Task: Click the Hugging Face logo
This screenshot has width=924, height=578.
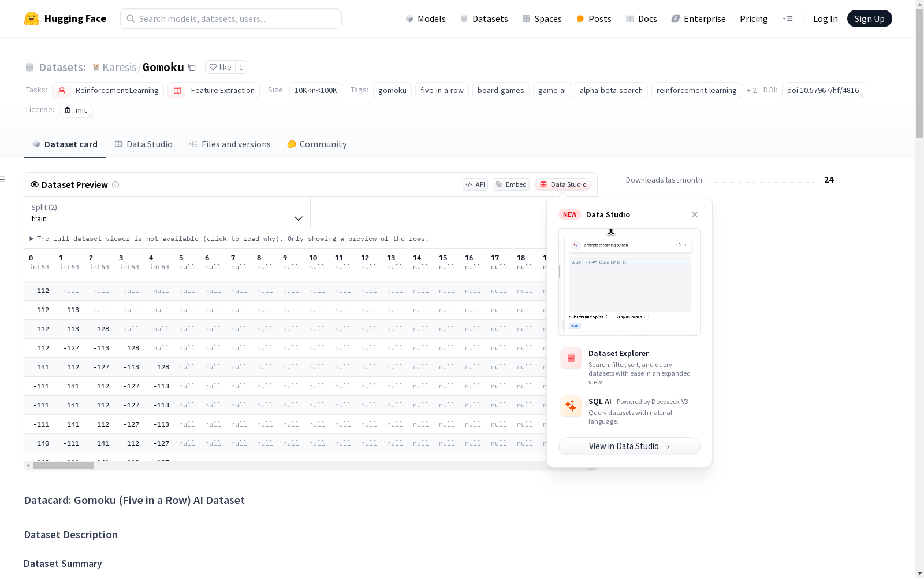Action: tap(65, 18)
